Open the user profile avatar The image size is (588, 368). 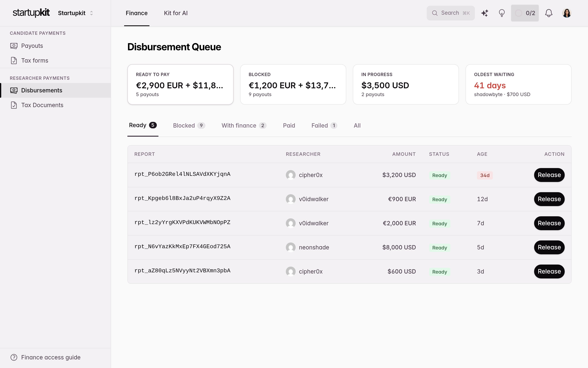click(x=567, y=13)
